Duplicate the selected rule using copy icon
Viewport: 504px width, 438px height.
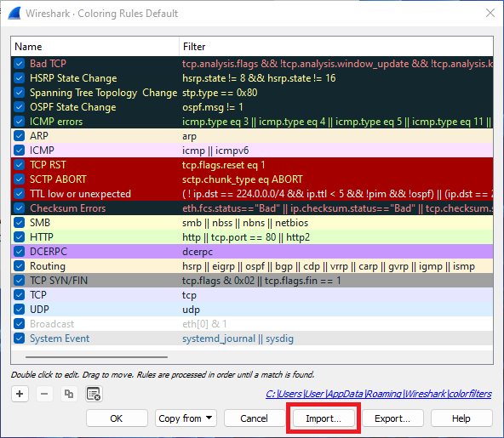click(69, 394)
